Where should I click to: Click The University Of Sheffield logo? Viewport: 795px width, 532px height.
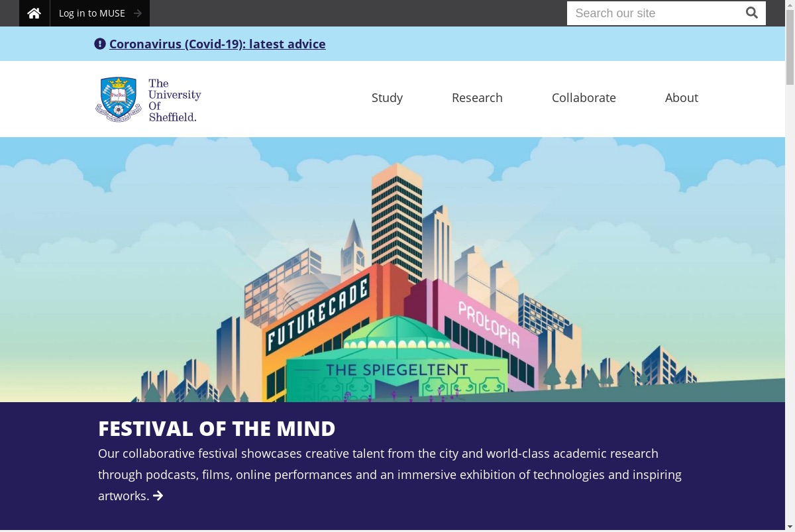pyautogui.click(x=148, y=99)
